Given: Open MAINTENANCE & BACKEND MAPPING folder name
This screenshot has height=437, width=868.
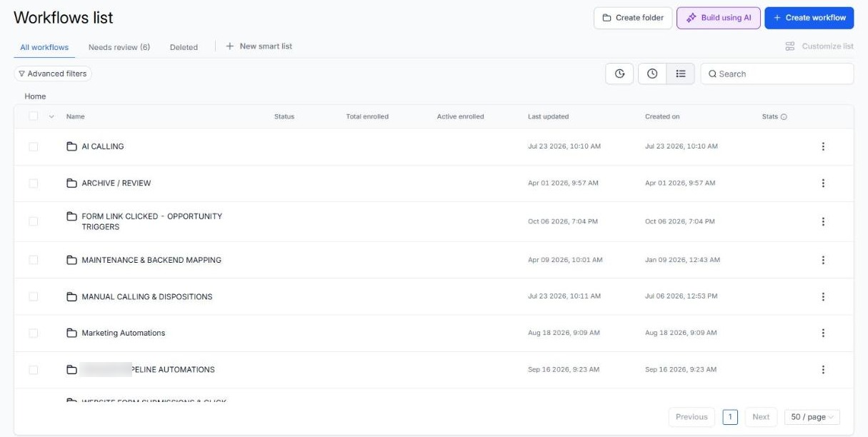Looking at the screenshot, I should click(x=151, y=260).
